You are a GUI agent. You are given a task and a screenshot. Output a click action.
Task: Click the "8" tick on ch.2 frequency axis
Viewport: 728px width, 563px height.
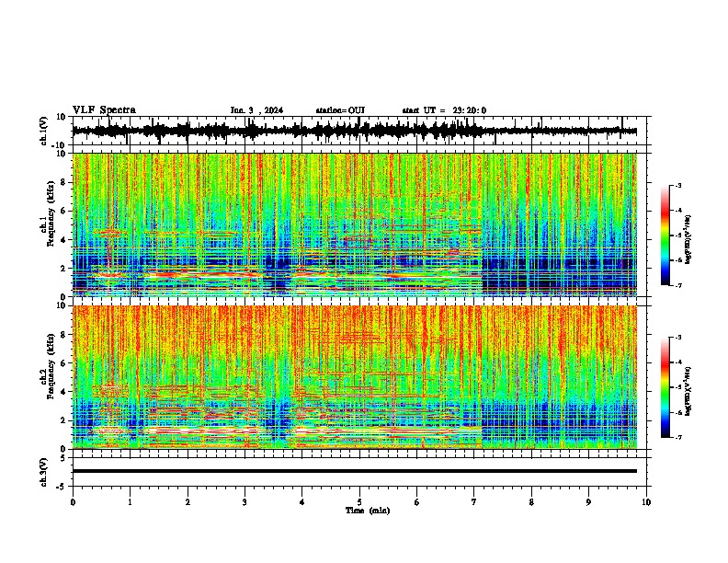pyautogui.click(x=64, y=335)
